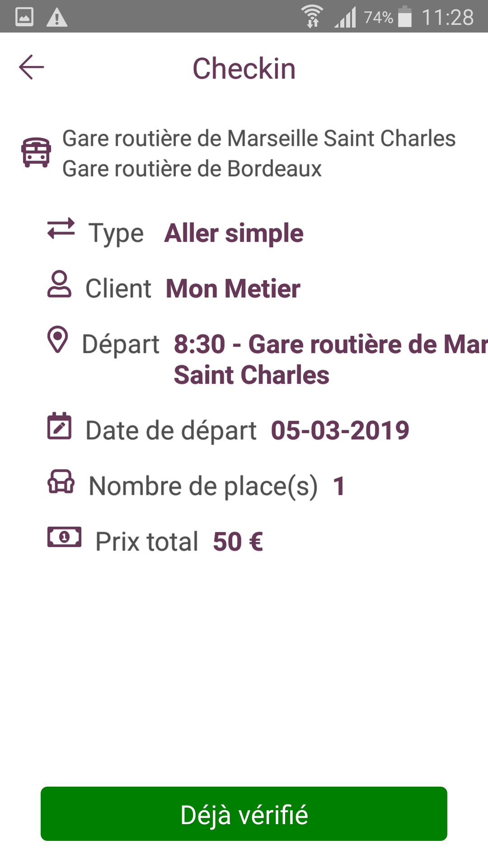The width and height of the screenshot is (488, 868).
Task: Tap the Nombre de place(s) label
Action: point(203,486)
